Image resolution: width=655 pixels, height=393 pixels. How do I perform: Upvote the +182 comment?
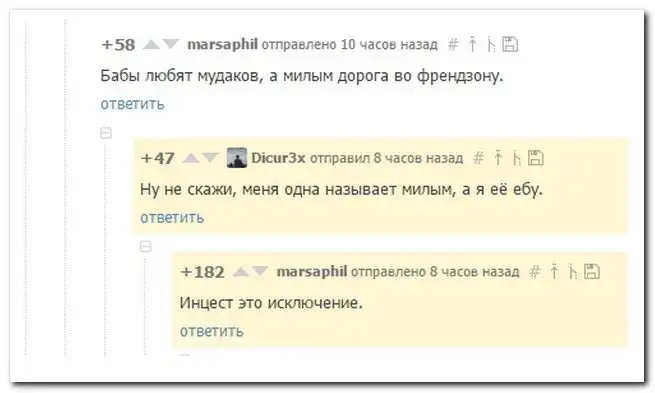click(241, 271)
